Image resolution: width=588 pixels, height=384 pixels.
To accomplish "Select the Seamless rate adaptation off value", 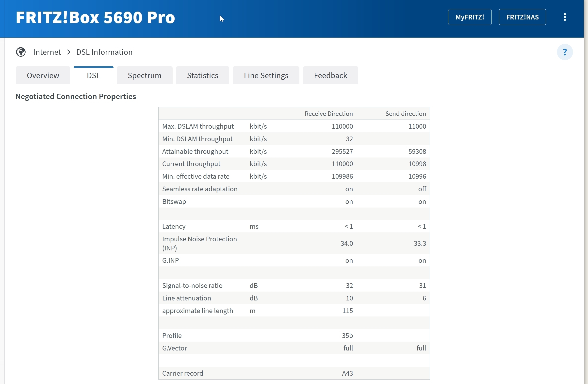I will point(422,189).
